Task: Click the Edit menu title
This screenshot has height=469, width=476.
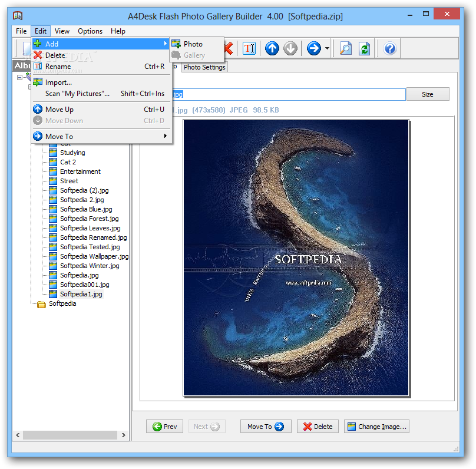Action: [x=41, y=31]
